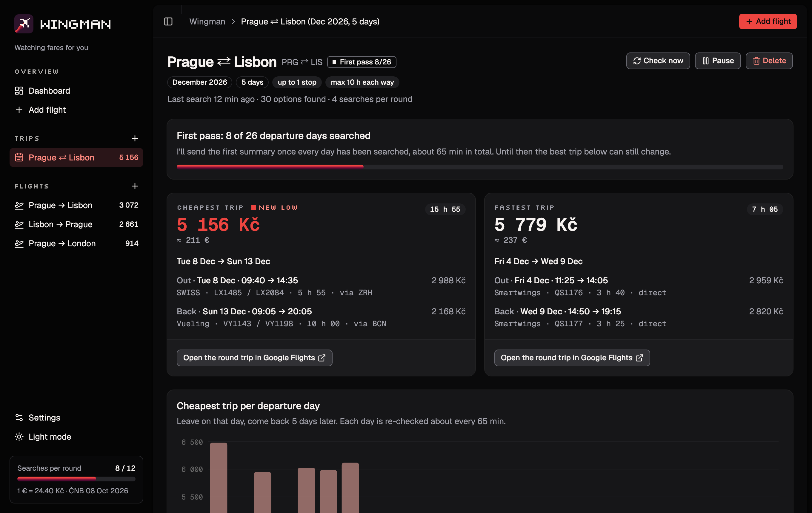Open cheapest trip in Google Flights
This screenshot has width=812, height=513.
(254, 358)
